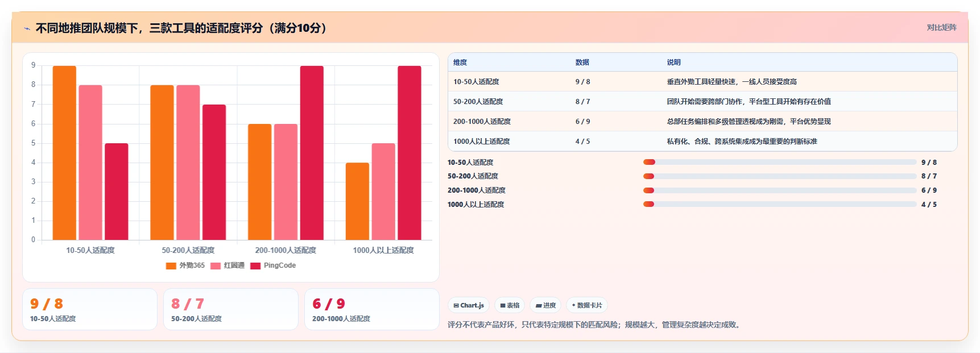Select table row cell 50-200人适配度
980x353 pixels.
pyautogui.click(x=478, y=102)
